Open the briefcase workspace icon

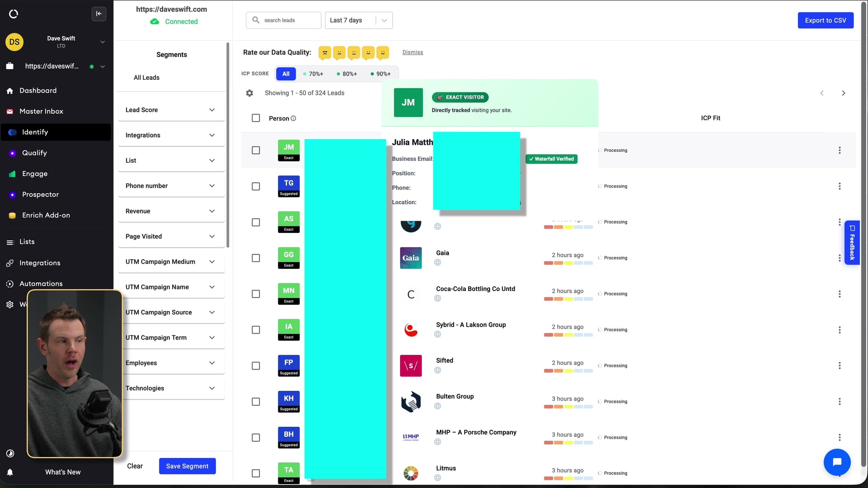[x=10, y=66]
